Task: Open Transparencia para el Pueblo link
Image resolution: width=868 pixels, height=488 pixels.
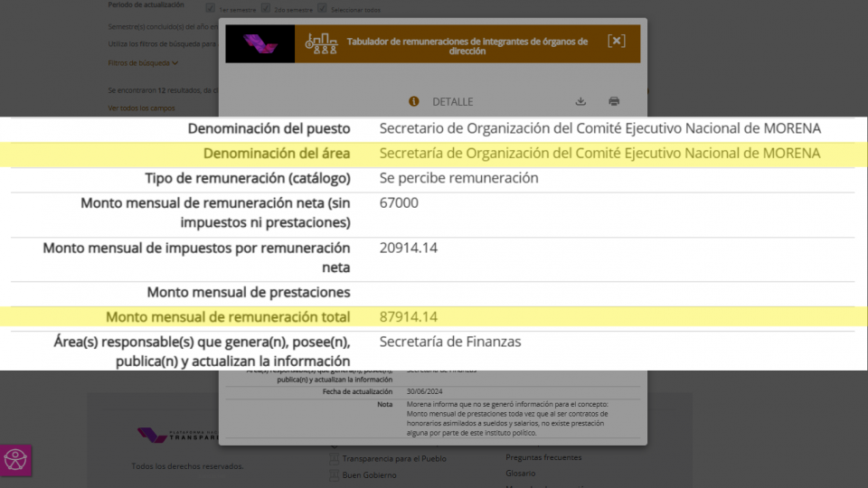Action: [x=393, y=458]
